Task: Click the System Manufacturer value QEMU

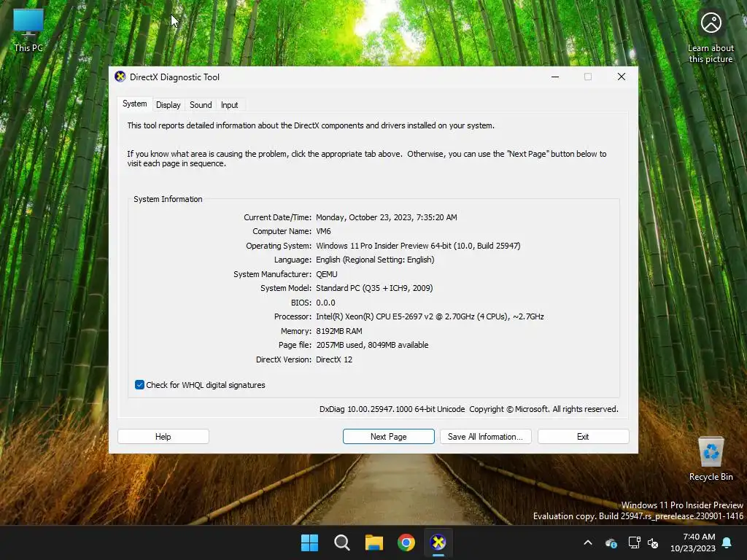Action: pos(327,274)
